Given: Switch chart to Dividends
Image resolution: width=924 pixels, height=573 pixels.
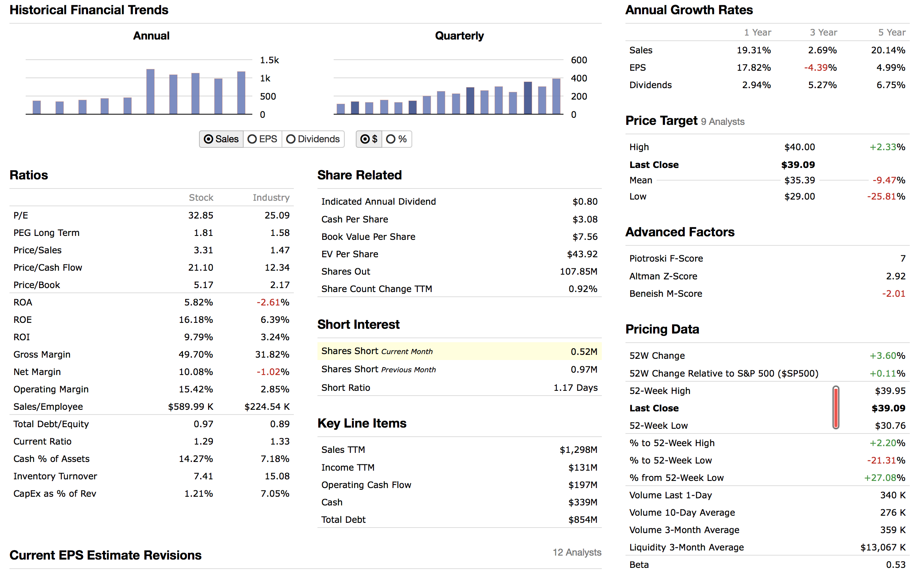Looking at the screenshot, I should pos(313,139).
